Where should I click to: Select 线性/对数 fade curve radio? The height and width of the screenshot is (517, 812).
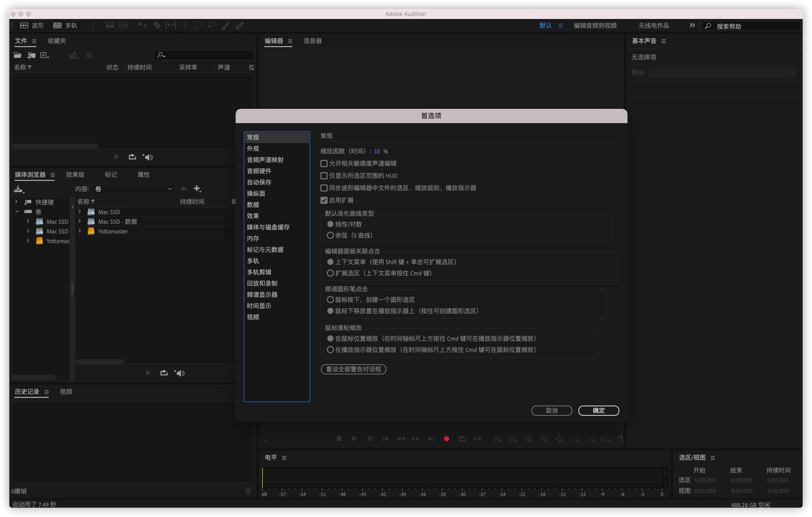pyautogui.click(x=330, y=224)
